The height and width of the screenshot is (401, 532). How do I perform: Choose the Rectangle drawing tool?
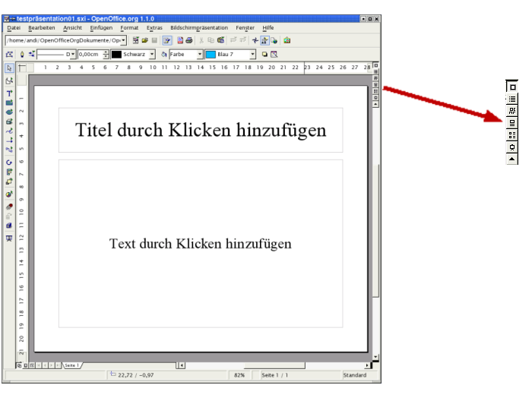(9, 102)
